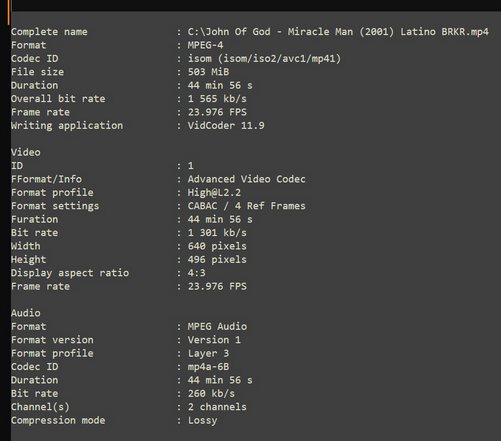Select the MPEG Audio format value
The image size is (501, 441).
(x=217, y=326)
